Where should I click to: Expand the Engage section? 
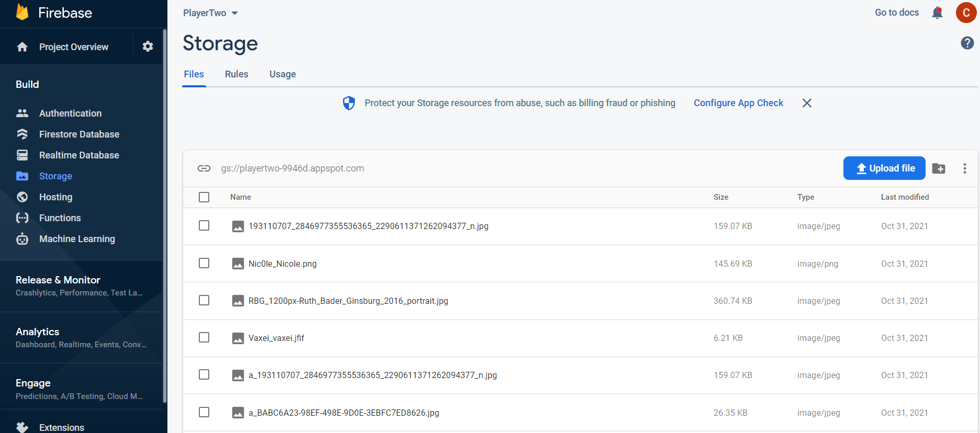(x=81, y=389)
